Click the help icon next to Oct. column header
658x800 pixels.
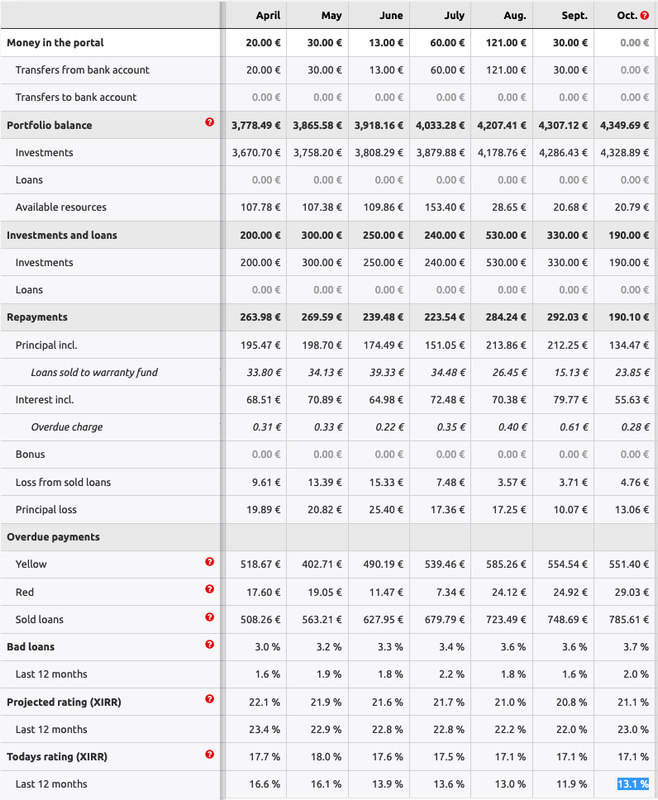pyautogui.click(x=645, y=15)
